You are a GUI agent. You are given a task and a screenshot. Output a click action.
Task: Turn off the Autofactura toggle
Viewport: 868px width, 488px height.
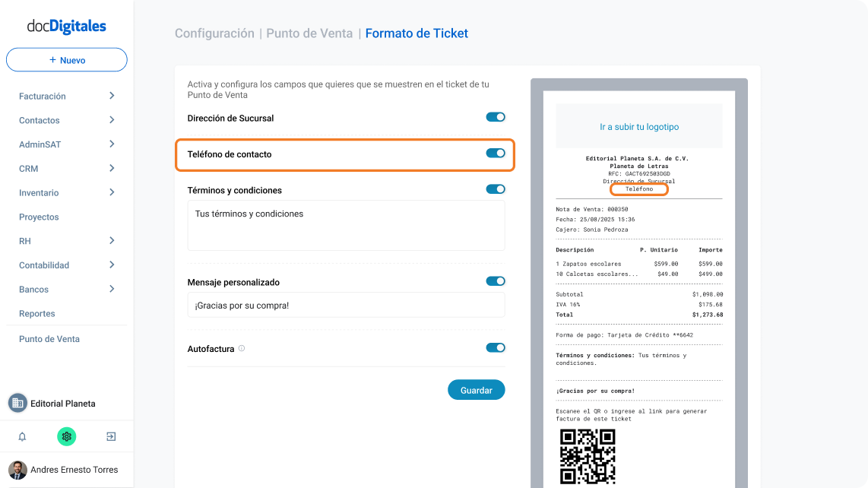coord(496,347)
